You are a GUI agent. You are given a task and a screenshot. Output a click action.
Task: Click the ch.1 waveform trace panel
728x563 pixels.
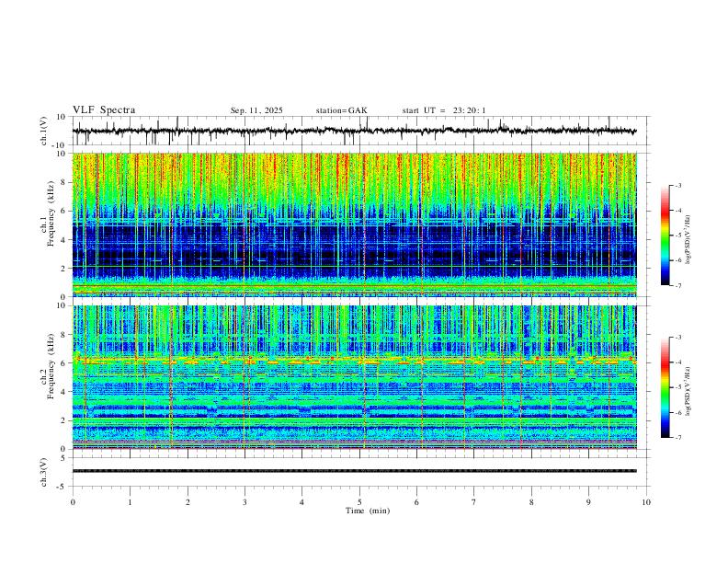[359, 131]
